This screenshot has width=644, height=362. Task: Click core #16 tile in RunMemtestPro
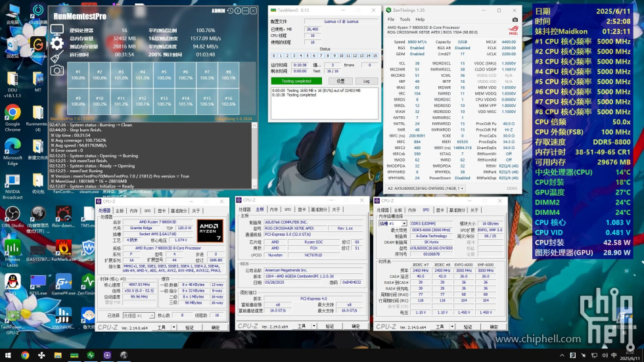point(229,101)
